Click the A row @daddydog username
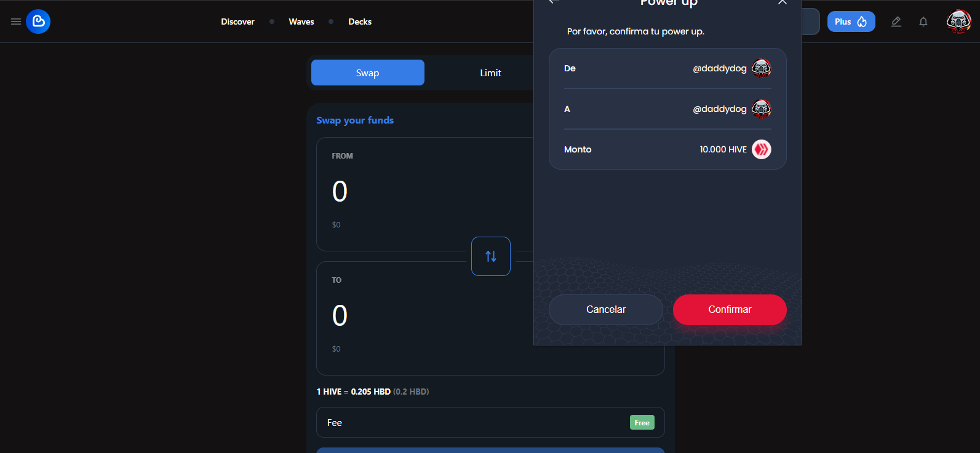980x453 pixels. (x=720, y=109)
